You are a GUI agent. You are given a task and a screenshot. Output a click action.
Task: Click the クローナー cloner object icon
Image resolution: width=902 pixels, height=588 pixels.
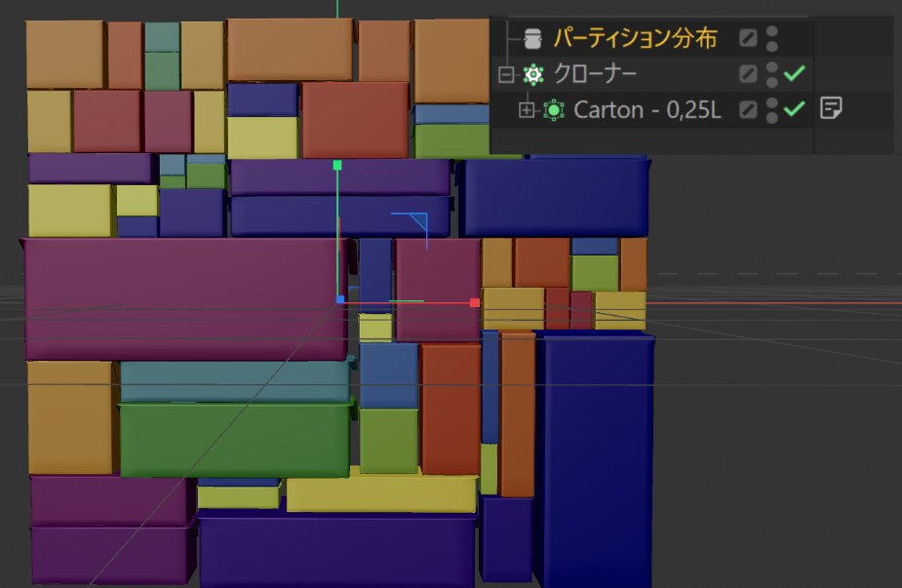pos(532,74)
